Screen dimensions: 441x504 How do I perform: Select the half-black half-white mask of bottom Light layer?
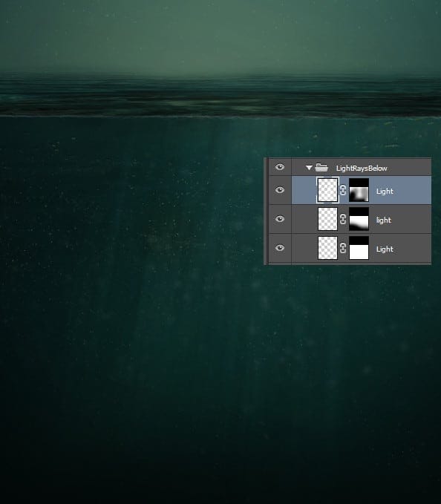(x=359, y=248)
